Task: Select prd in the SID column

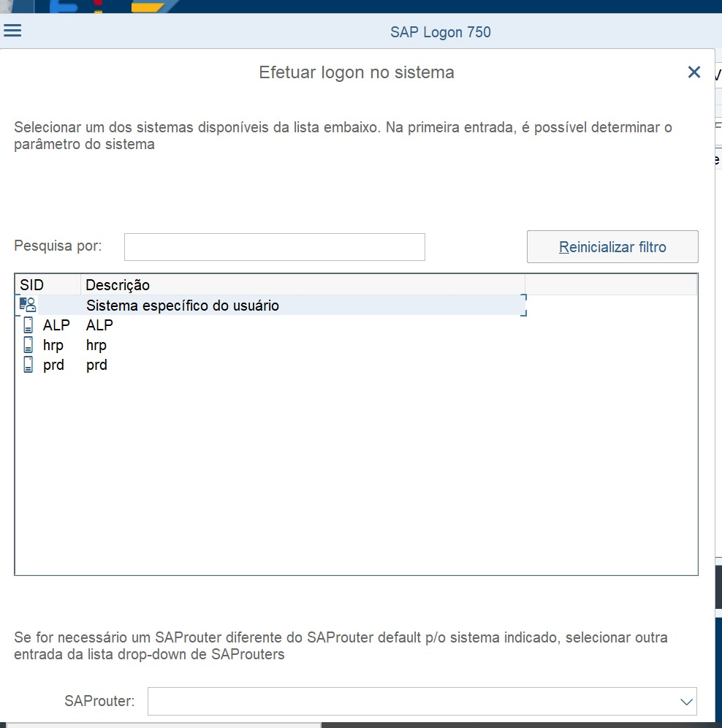Action: (x=53, y=365)
